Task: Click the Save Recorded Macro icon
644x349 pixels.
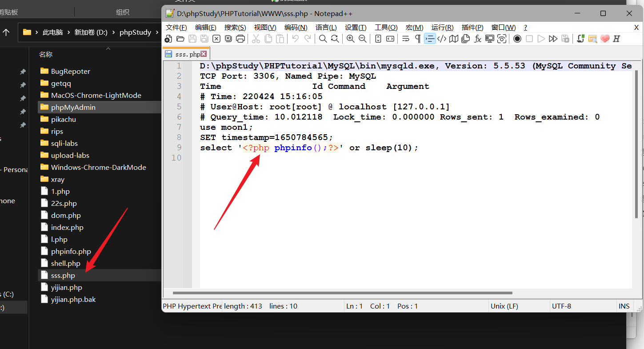Action: coord(565,39)
